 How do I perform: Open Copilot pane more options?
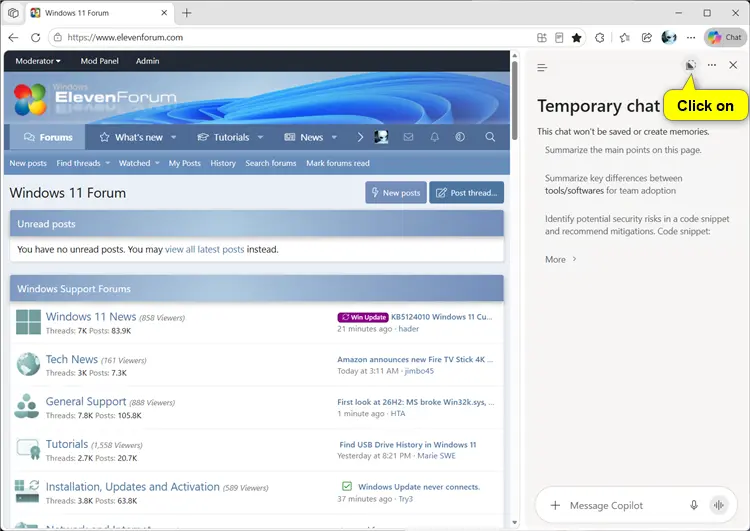pyautogui.click(x=712, y=65)
